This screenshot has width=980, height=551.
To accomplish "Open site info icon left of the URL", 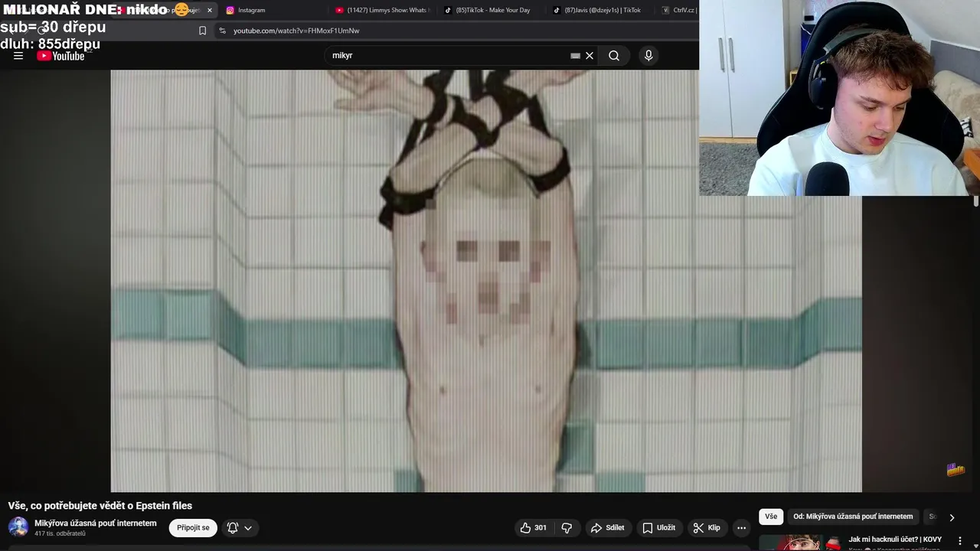I will (222, 31).
